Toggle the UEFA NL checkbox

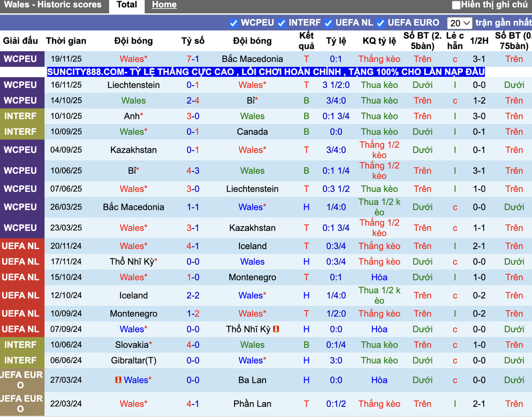tap(328, 23)
